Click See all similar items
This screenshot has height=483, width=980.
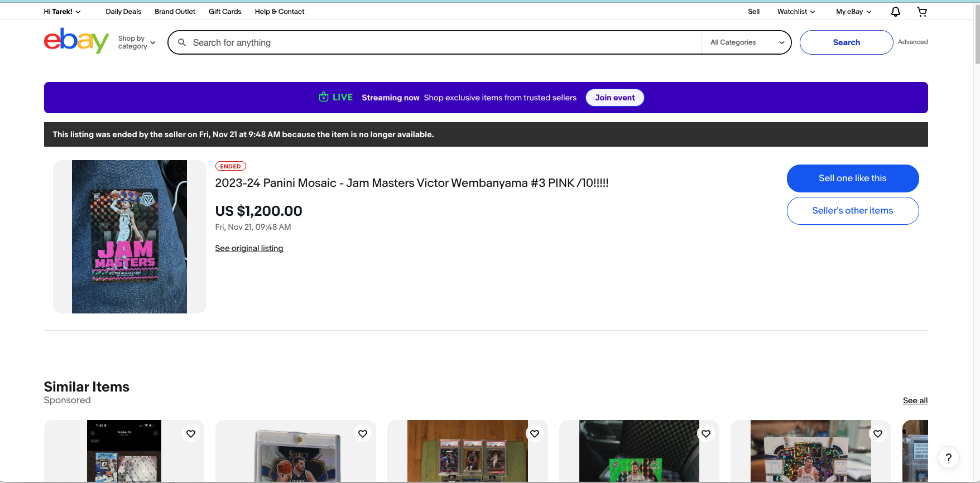915,400
